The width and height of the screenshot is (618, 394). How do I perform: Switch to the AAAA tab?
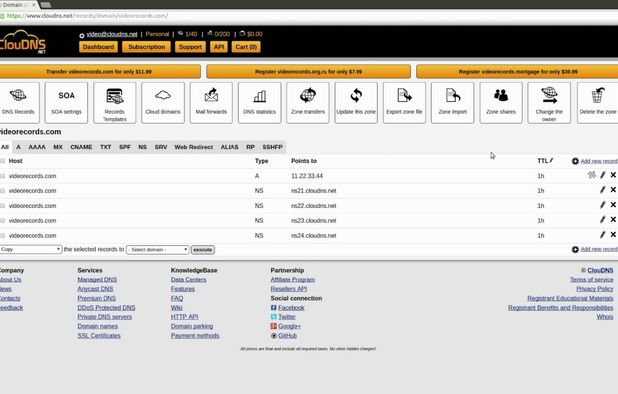tap(37, 147)
